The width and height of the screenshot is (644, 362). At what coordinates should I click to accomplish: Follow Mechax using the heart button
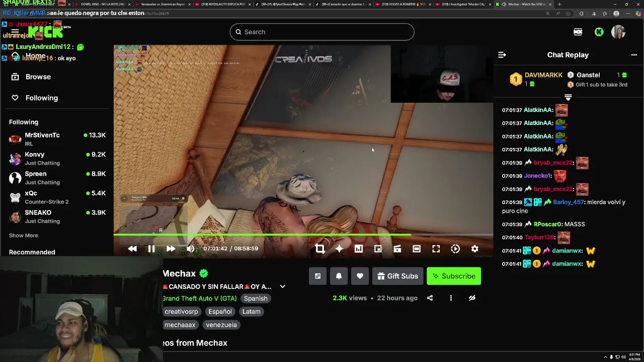[360, 276]
